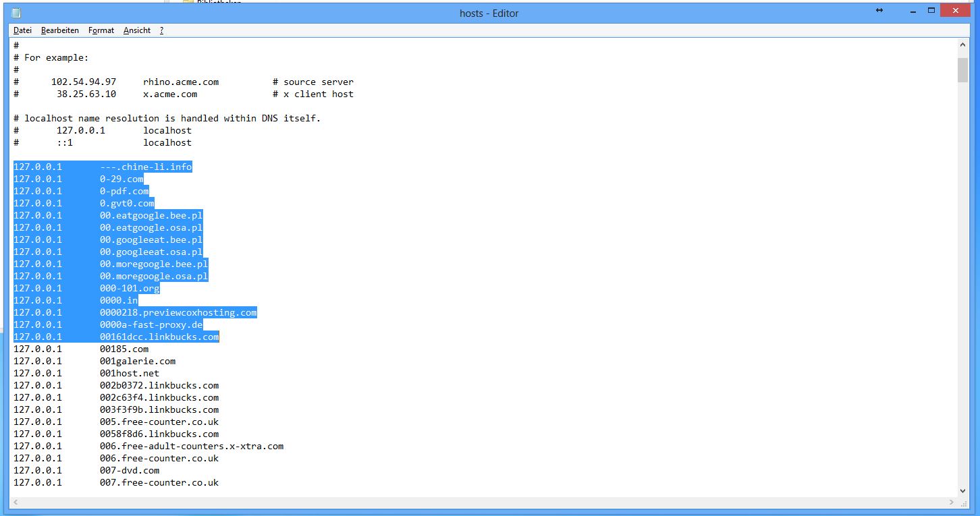Click on '# x client host' comment
The width and height of the screenshot is (980, 516).
click(x=313, y=94)
